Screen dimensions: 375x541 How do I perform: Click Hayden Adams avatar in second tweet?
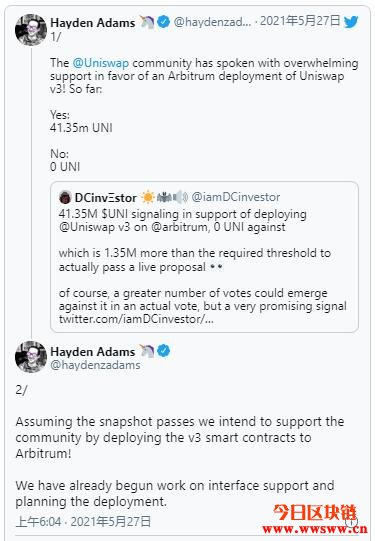coord(31,357)
